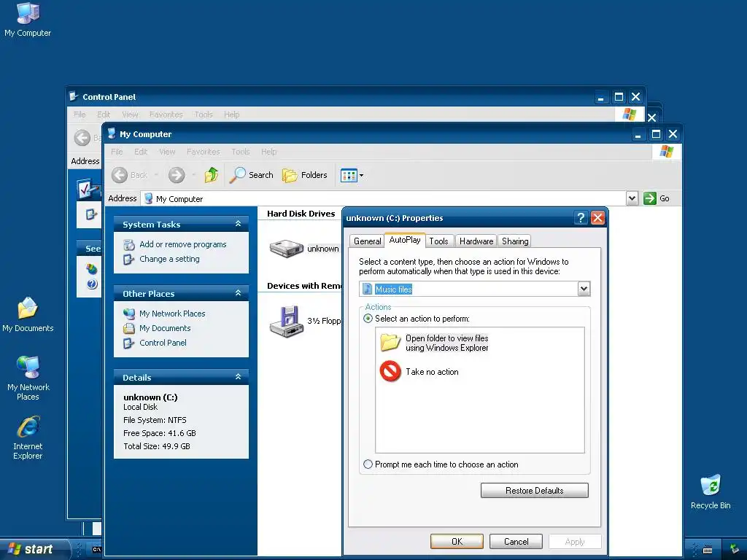Choose Prompt me each time radio button
747x560 pixels.
click(368, 464)
